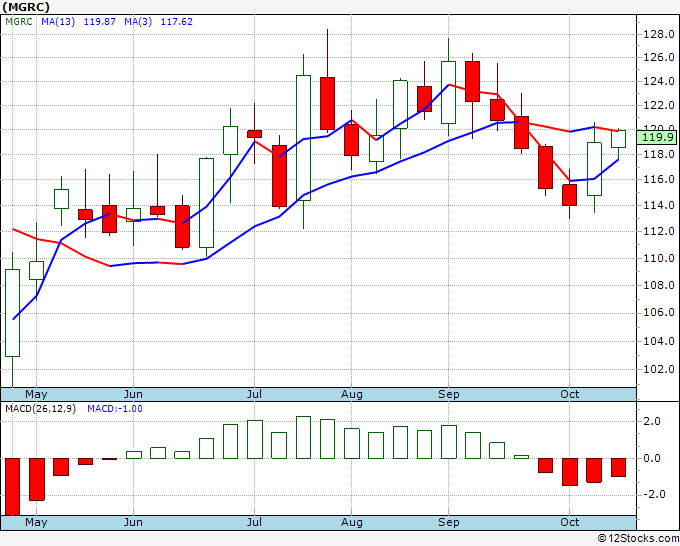Viewport: 680px width, 546px height.
Task: Click the Sep label on price chart axis
Action: tap(448, 394)
